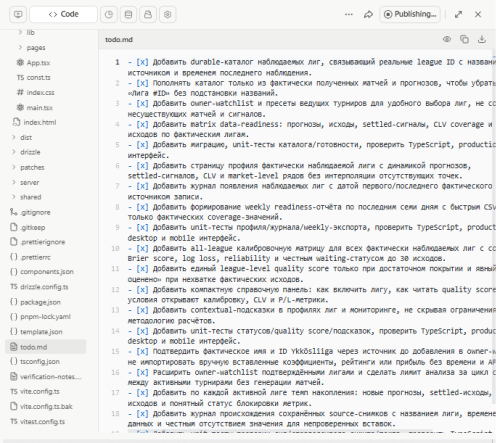Download todo.md with download icon
The height and width of the screenshot is (443, 500).
click(x=482, y=39)
